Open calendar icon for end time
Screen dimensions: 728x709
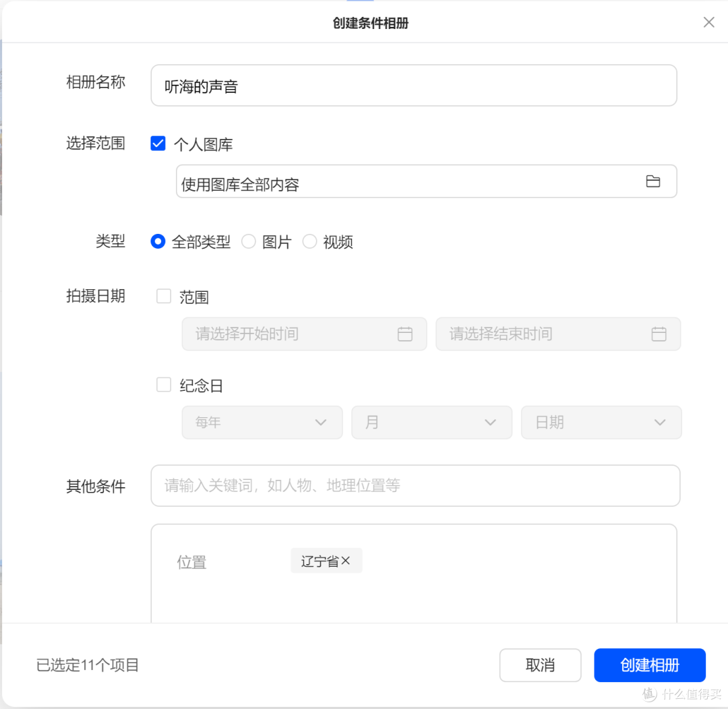click(x=659, y=334)
